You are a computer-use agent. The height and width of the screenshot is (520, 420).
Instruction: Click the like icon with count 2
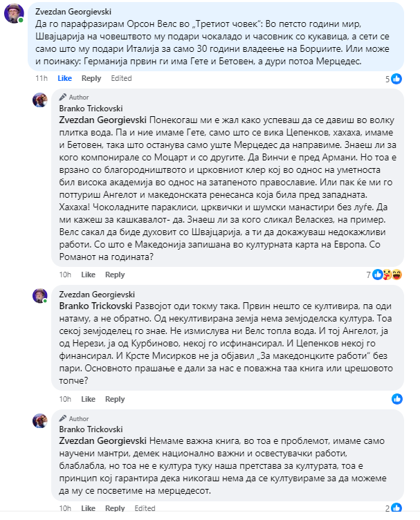click(x=396, y=508)
